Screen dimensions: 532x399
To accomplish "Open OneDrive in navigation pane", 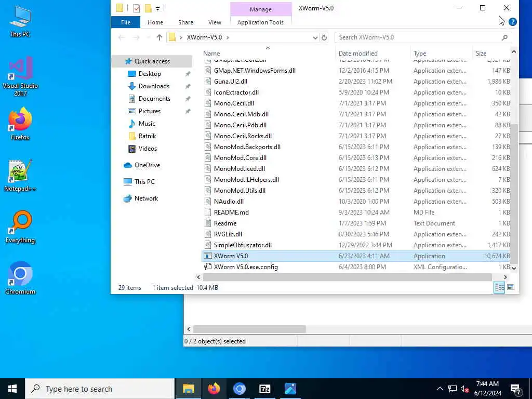I will point(147,165).
